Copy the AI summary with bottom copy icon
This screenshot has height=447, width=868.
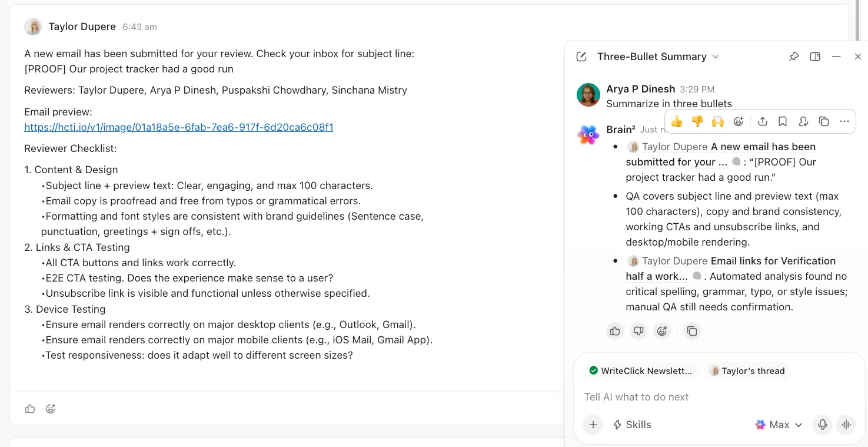(x=692, y=331)
